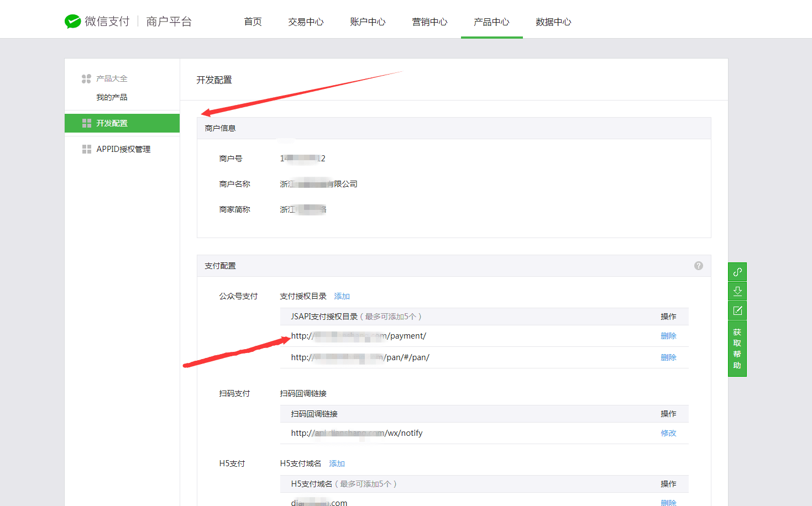Screen dimensions: 812x506
Task: Open 我的产品 in the sidebar
Action: coord(112,97)
